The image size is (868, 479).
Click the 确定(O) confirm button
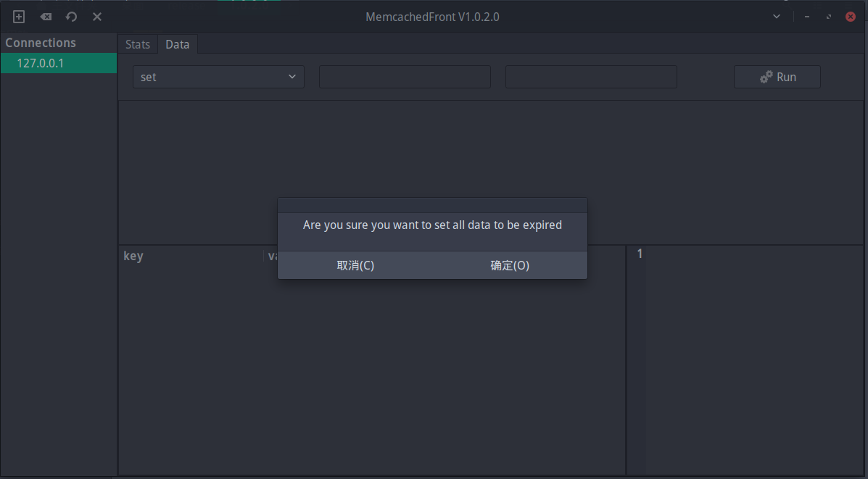click(510, 265)
